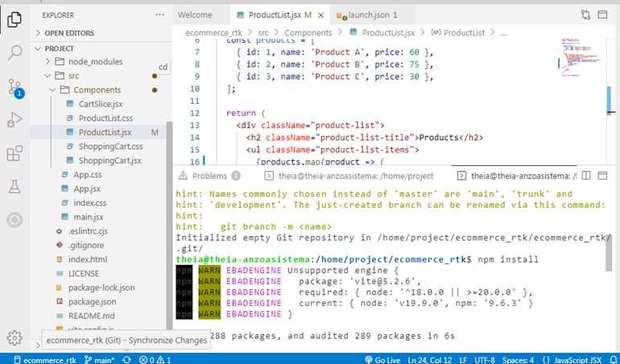Open the Problems panel tab
620x364 pixels.
(x=209, y=176)
